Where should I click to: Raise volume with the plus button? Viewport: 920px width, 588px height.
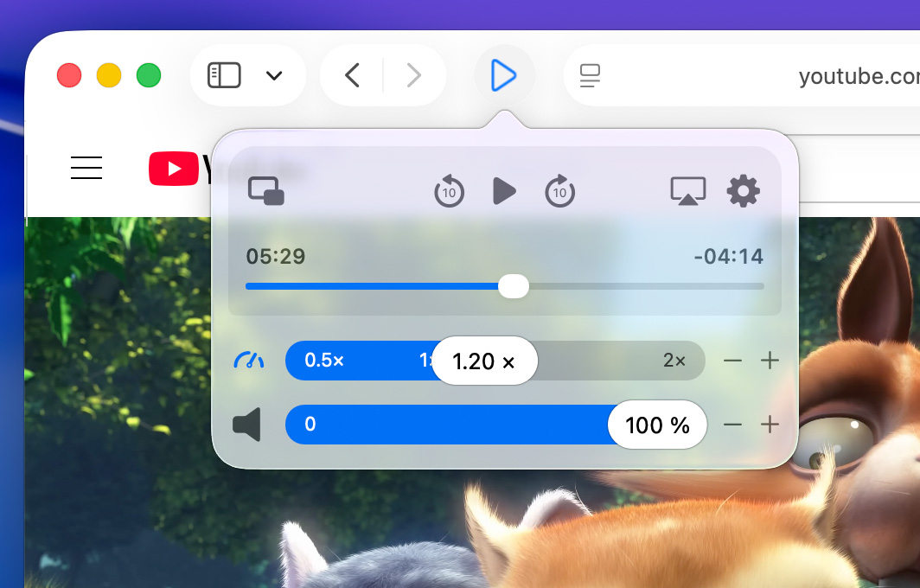770,425
